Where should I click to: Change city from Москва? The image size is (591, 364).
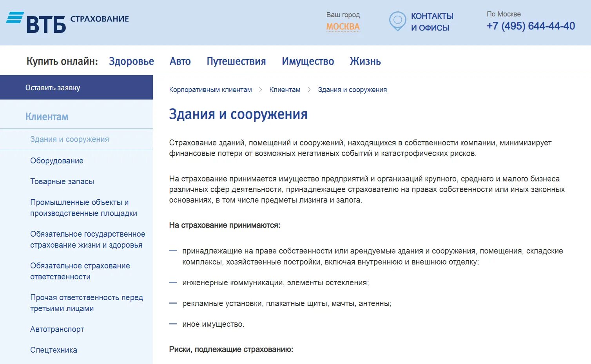343,27
